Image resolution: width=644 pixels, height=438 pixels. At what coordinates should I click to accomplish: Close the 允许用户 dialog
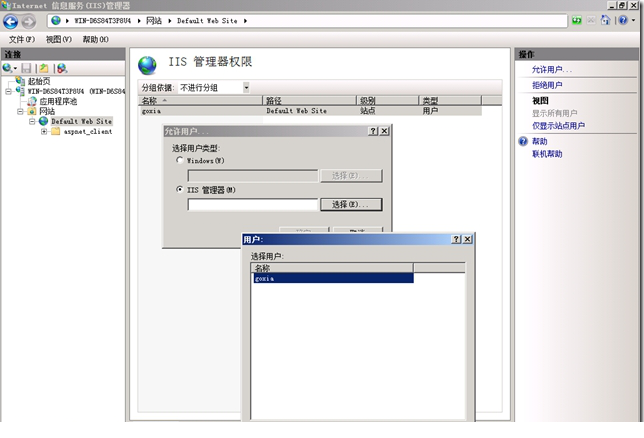coord(384,131)
